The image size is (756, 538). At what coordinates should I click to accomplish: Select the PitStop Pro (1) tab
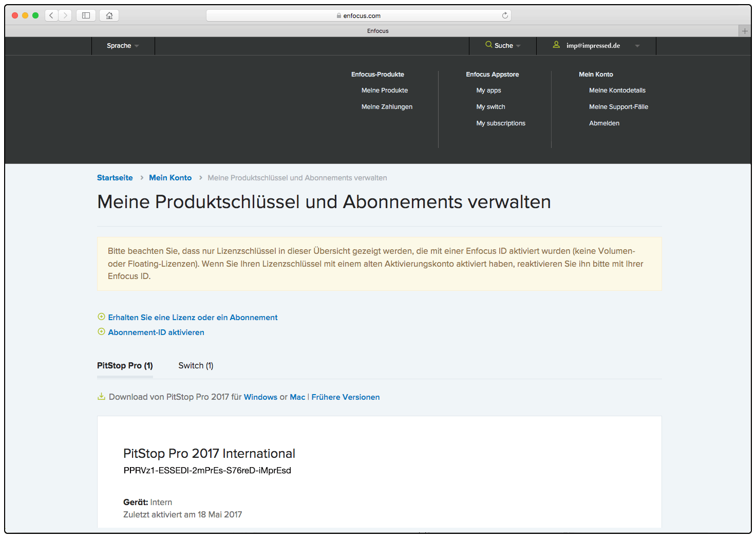[x=125, y=365]
